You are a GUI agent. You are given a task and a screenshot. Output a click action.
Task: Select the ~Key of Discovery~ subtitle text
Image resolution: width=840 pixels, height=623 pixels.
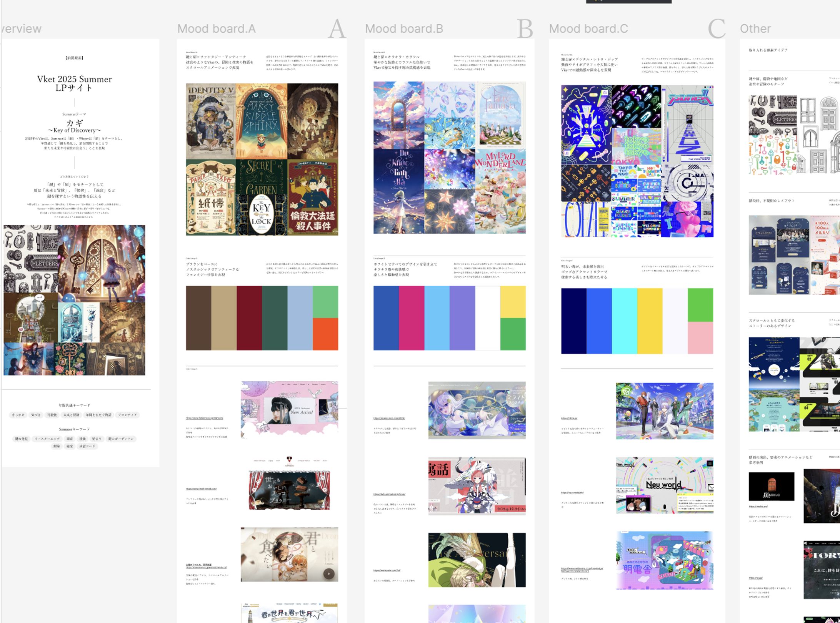point(74,130)
